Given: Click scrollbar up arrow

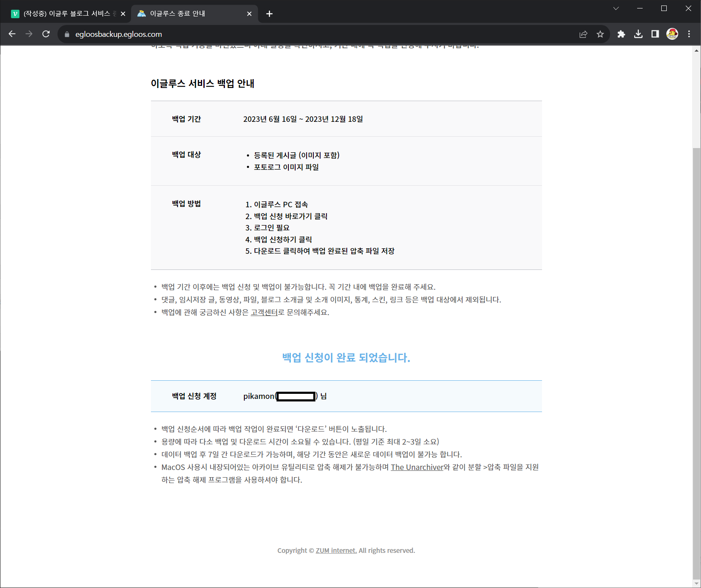Looking at the screenshot, I should (x=696, y=50).
